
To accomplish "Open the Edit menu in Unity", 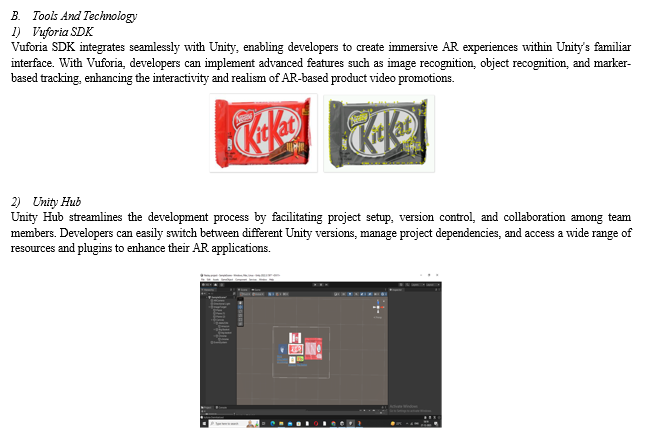I will click(x=208, y=279).
